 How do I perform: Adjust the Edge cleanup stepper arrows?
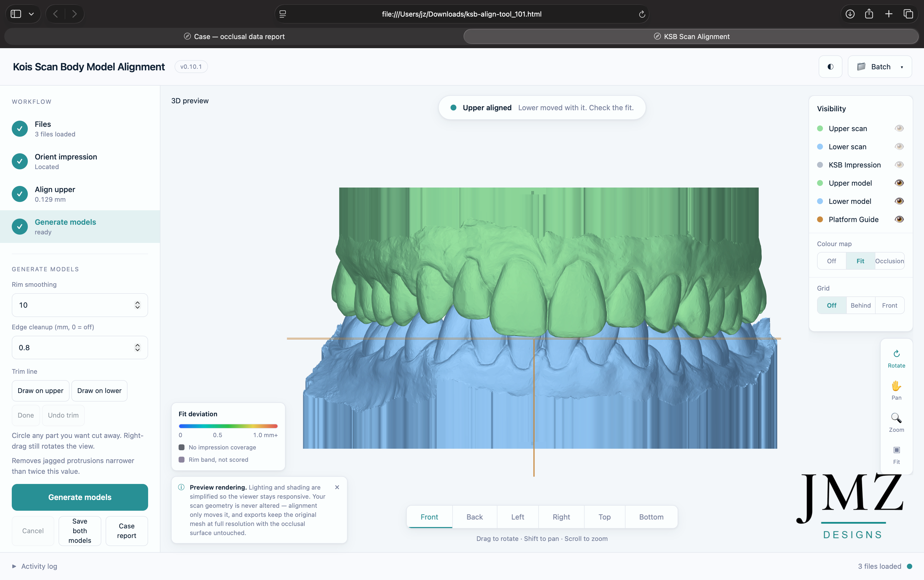pos(137,348)
